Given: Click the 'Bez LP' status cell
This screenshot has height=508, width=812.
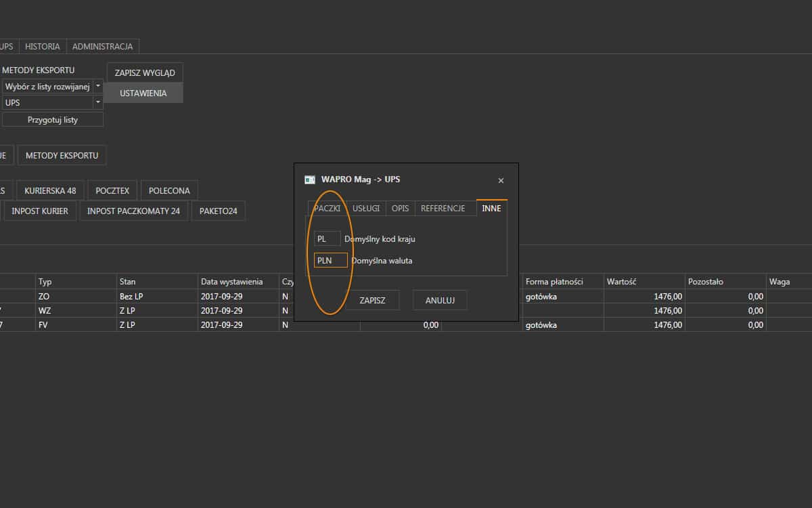Looking at the screenshot, I should [x=157, y=296].
